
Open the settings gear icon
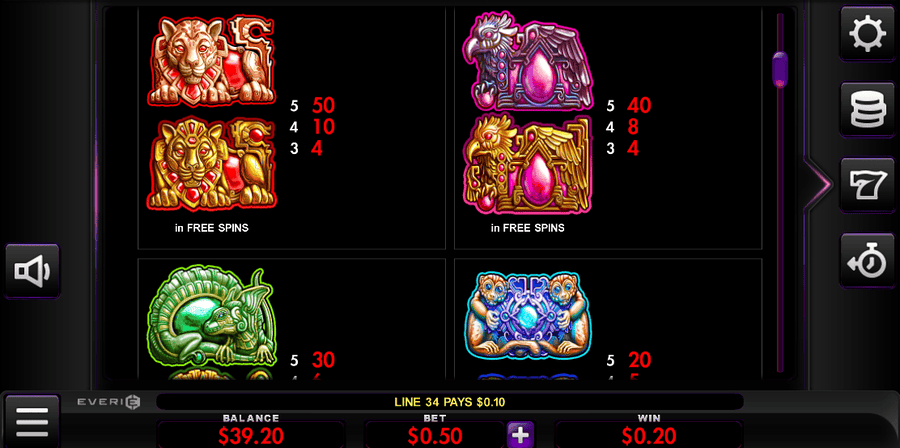[867, 33]
